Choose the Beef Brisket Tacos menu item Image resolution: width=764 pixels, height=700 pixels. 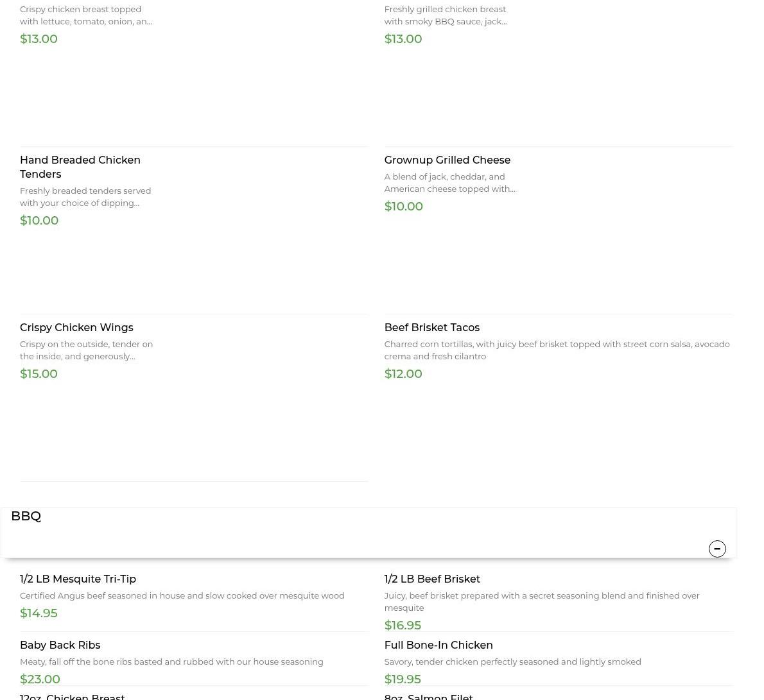click(x=431, y=327)
